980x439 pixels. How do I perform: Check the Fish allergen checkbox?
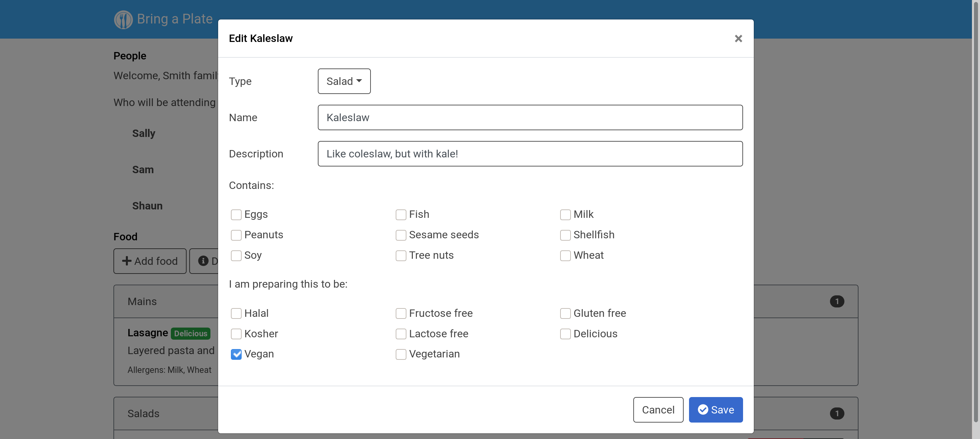click(401, 214)
